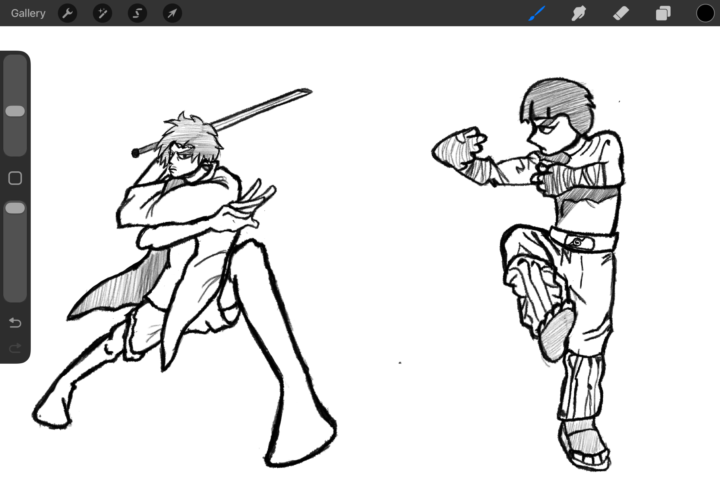Open the Layers panel
The image size is (720, 503).
663,13
